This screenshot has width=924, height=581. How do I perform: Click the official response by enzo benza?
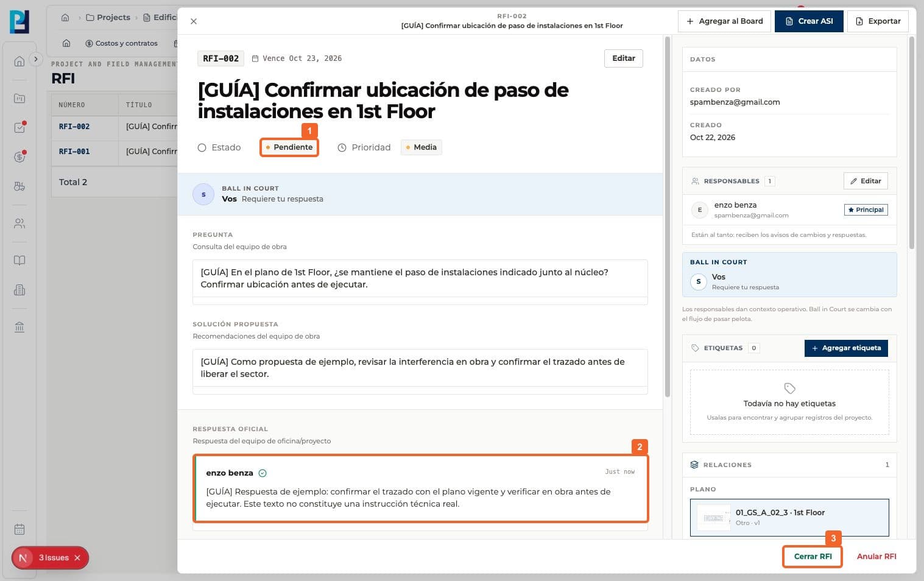coord(421,488)
